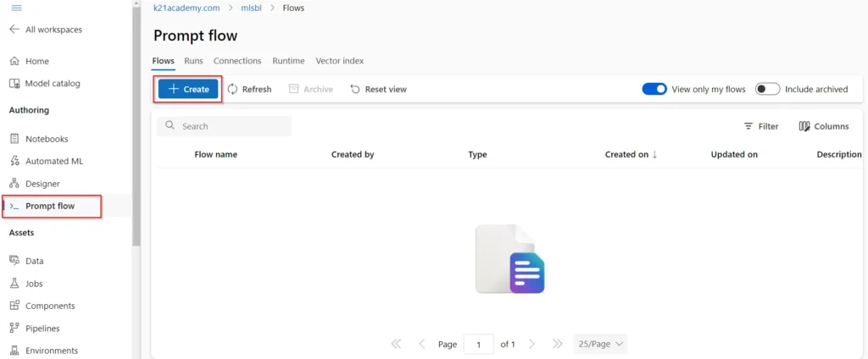Click the Home icon in sidebar
This screenshot has height=359, width=868.
click(14, 61)
